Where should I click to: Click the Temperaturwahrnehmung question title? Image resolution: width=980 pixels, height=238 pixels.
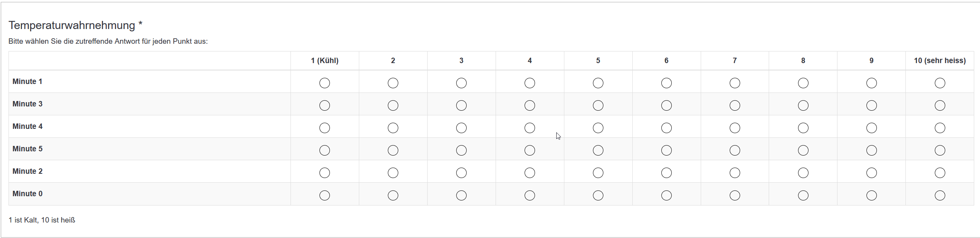72,26
